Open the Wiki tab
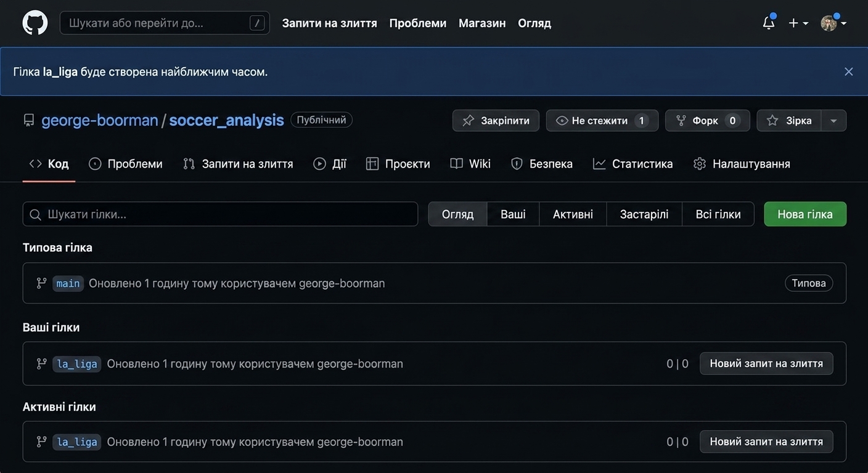 click(x=470, y=164)
